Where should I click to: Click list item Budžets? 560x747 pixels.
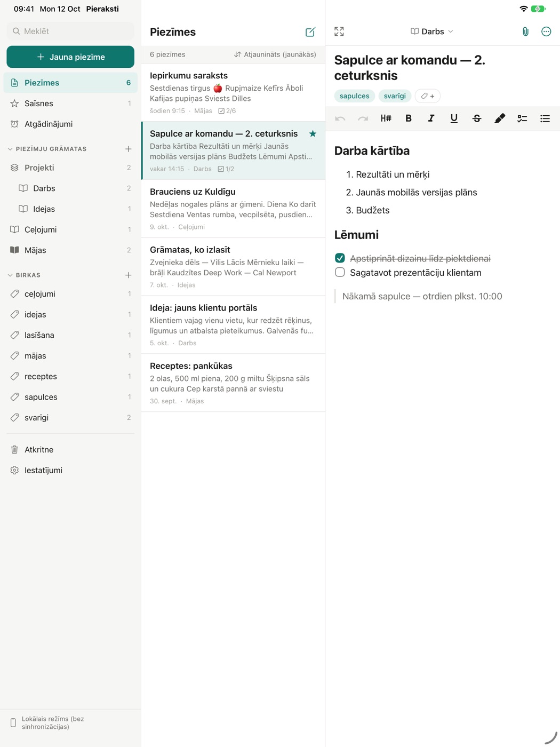click(373, 210)
